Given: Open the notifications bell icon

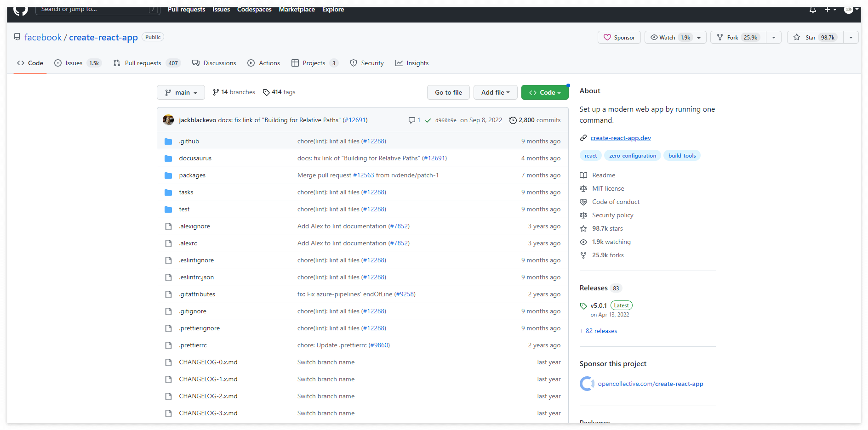Looking at the screenshot, I should pos(813,10).
